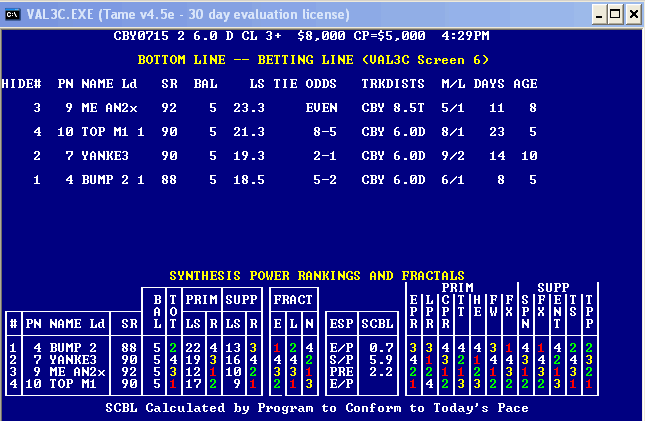Click the 8-5 odds value
The height and width of the screenshot is (421, 645).
pos(325,132)
